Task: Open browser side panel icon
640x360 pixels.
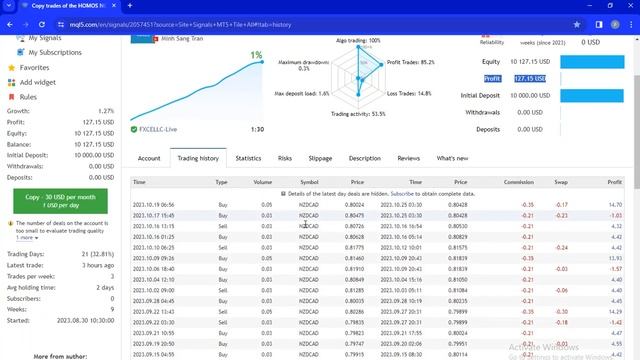Action: (599, 24)
